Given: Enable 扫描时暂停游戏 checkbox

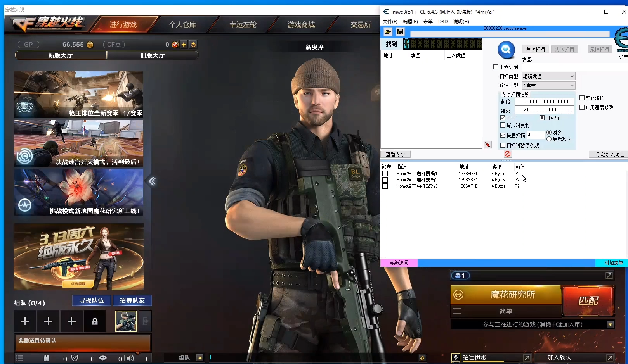Looking at the screenshot, I should [x=503, y=145].
